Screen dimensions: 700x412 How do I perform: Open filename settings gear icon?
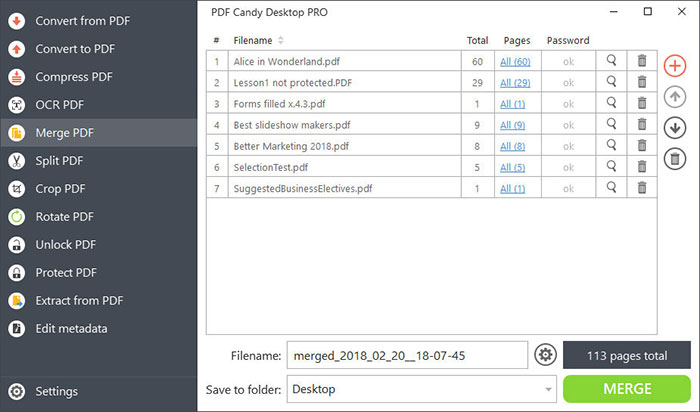pos(546,355)
